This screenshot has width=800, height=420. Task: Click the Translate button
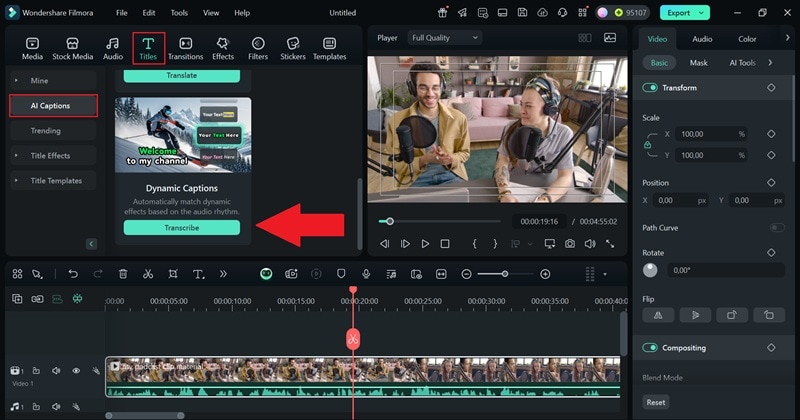tap(182, 76)
